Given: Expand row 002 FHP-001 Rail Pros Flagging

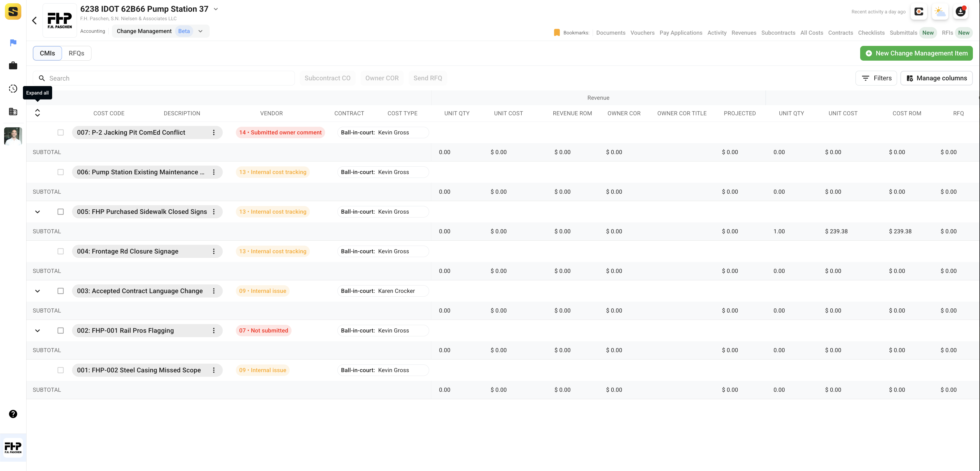Looking at the screenshot, I should (37, 331).
